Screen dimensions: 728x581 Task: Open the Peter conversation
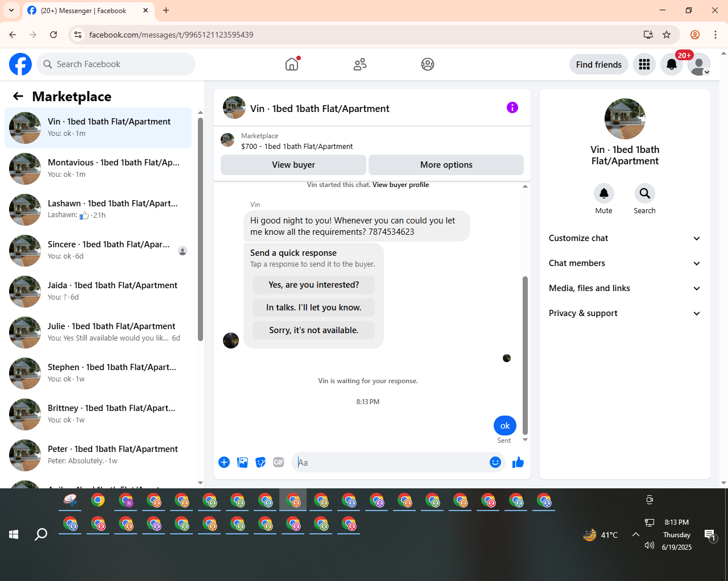coord(98,455)
